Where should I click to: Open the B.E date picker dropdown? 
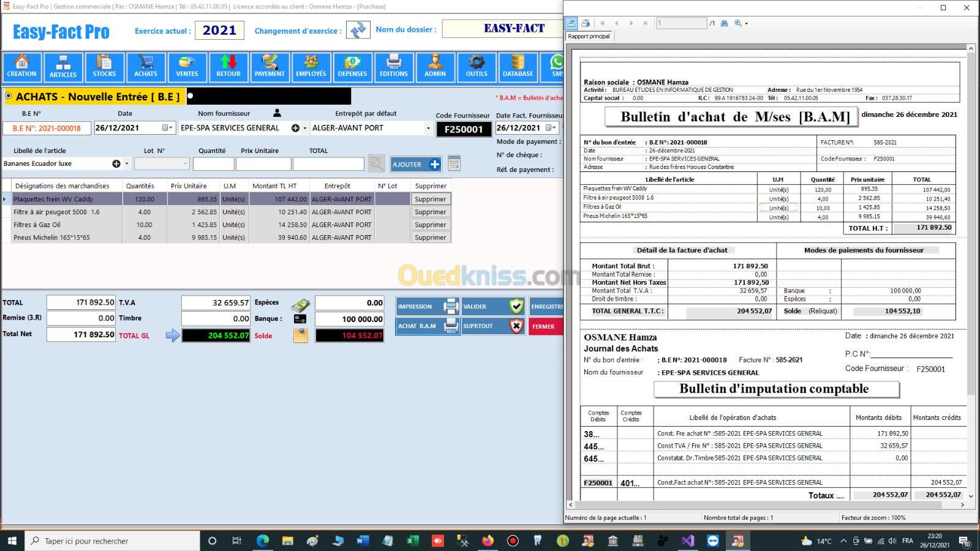tap(167, 128)
